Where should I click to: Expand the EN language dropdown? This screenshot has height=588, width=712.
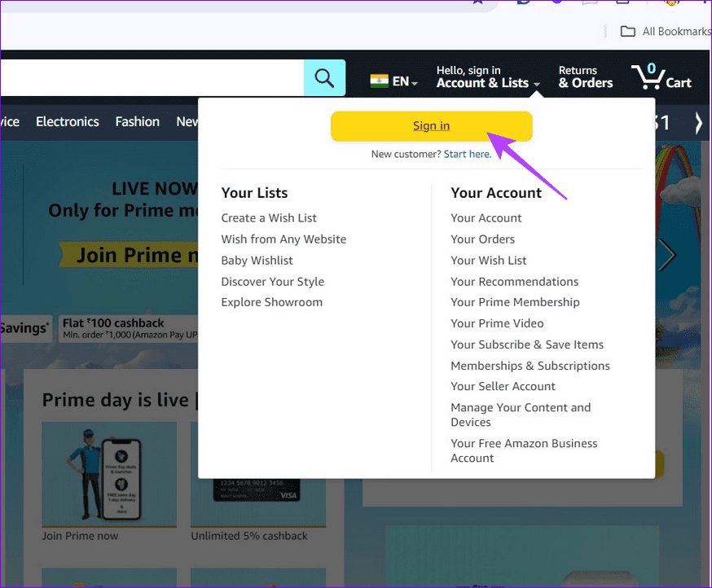pyautogui.click(x=405, y=81)
